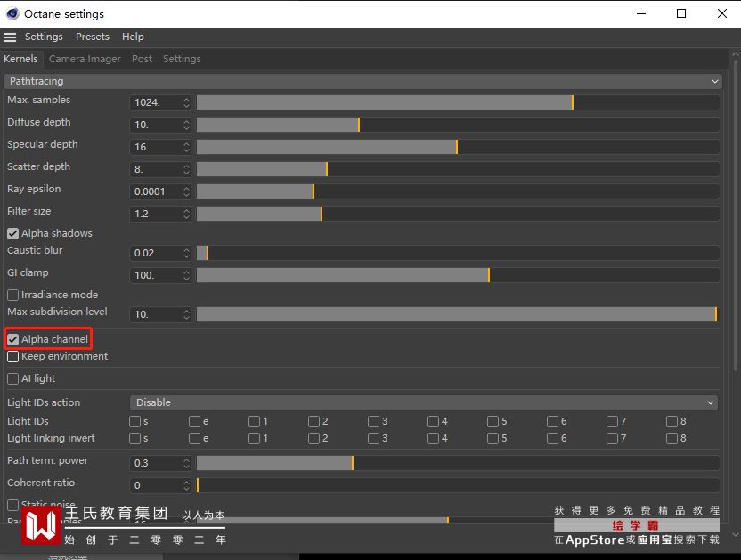Open the Pathtracing kernel dropdown
Image resolution: width=741 pixels, height=560 pixels.
click(x=363, y=81)
